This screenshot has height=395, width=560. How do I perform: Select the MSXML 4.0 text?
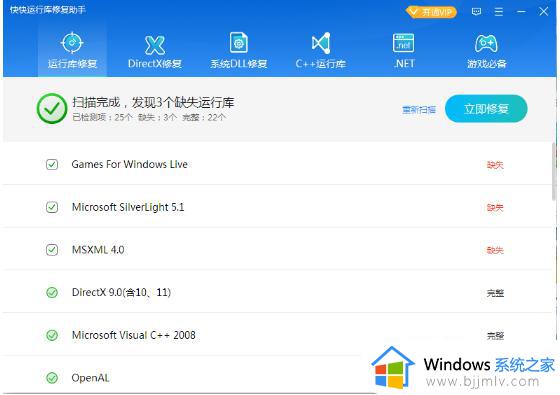click(98, 250)
